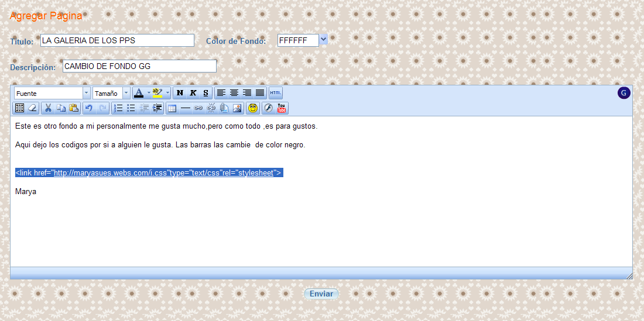644x321 pixels.
Task: Open the text color picker
Action: (x=139, y=93)
